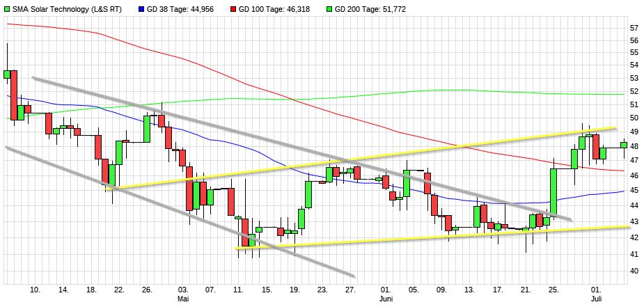Click the price axis label 47
Viewport: 644px width, 307px height.
point(635,160)
